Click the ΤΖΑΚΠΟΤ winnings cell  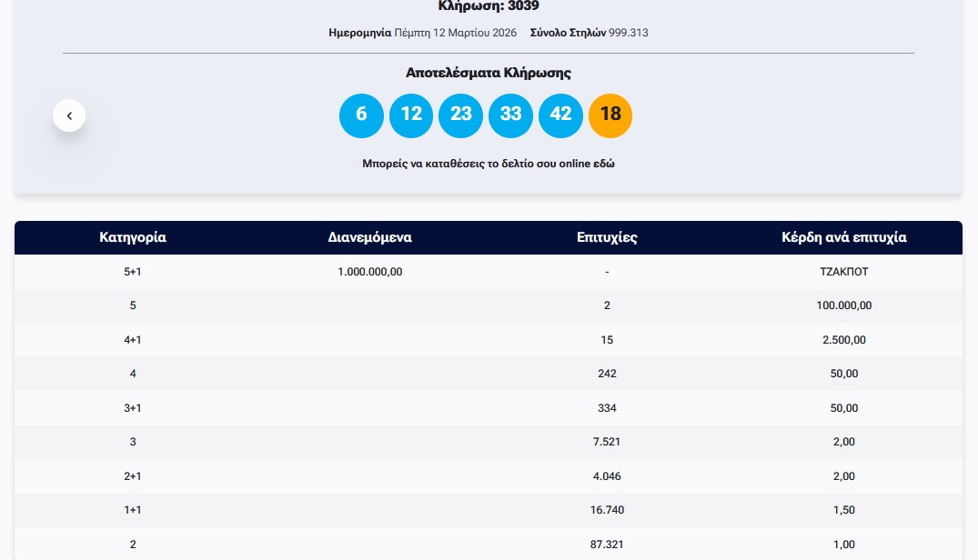tap(843, 272)
